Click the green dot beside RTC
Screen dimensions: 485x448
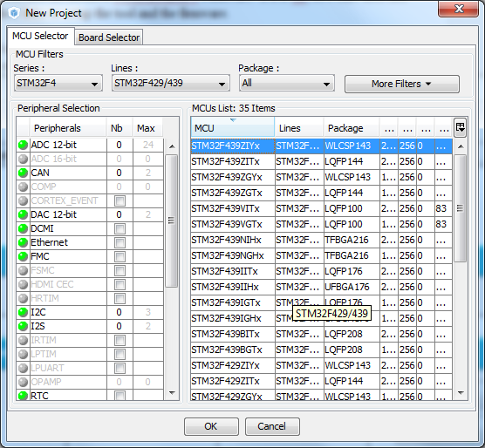tap(23, 396)
